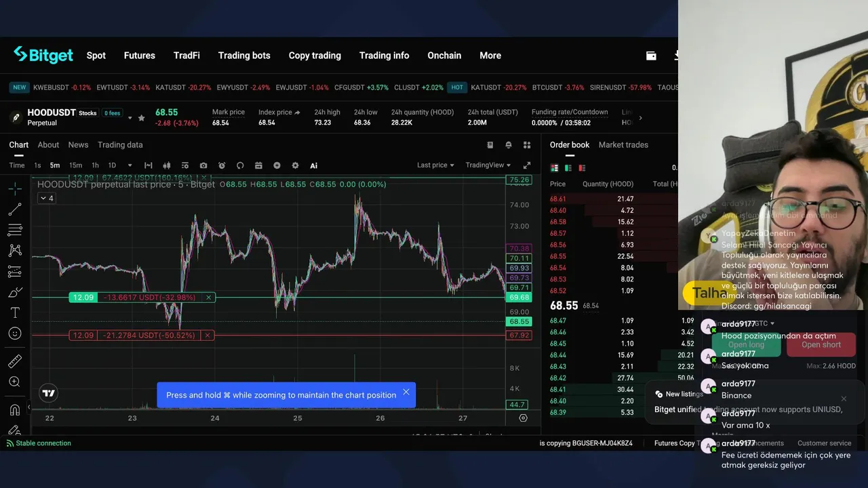Open the indicators list icon
Viewport: 868px width, 488px height.
pyautogui.click(x=185, y=165)
